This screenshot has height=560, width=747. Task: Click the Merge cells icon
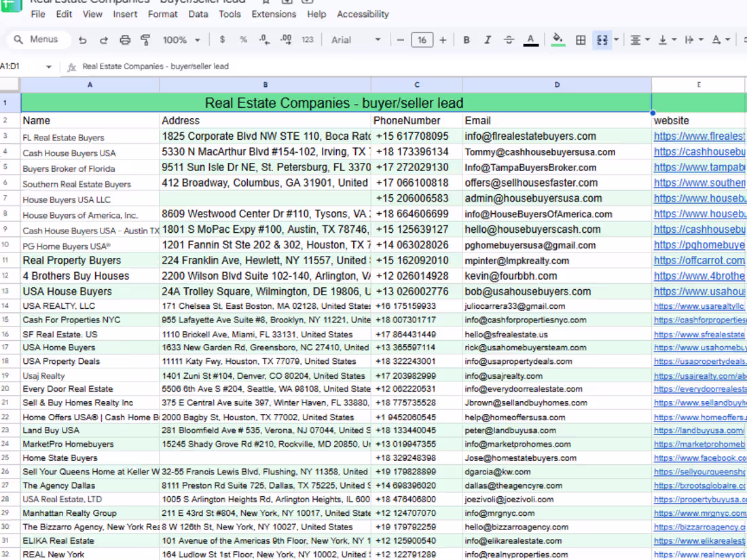point(602,41)
